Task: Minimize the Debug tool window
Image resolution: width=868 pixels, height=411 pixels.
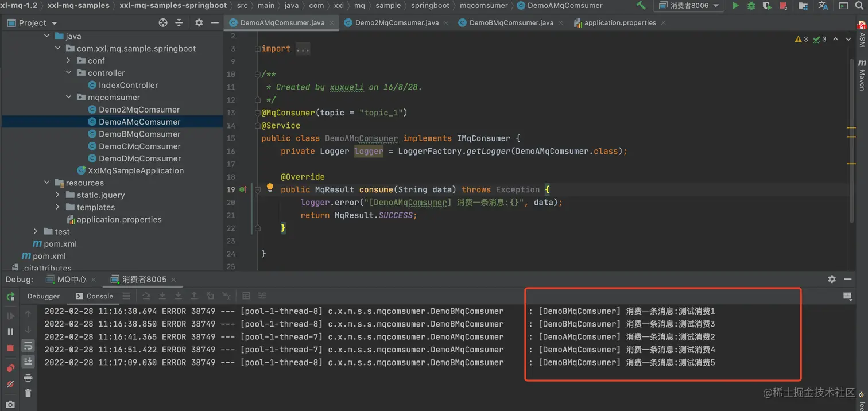Action: click(x=848, y=279)
